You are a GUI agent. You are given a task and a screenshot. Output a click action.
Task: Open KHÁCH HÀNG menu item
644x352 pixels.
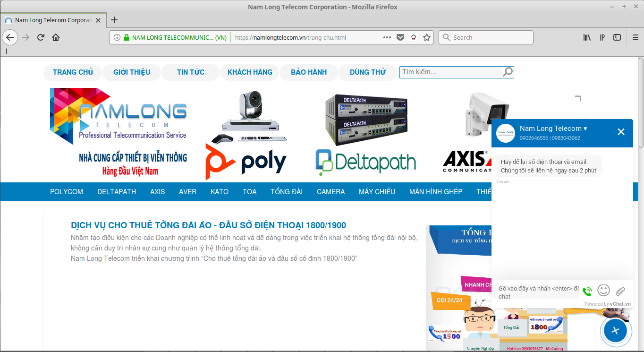(x=250, y=72)
